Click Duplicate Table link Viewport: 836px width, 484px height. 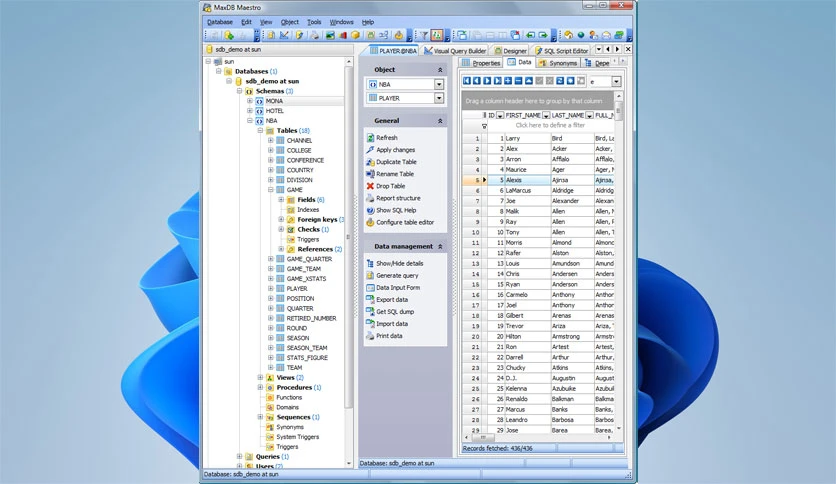(x=396, y=162)
